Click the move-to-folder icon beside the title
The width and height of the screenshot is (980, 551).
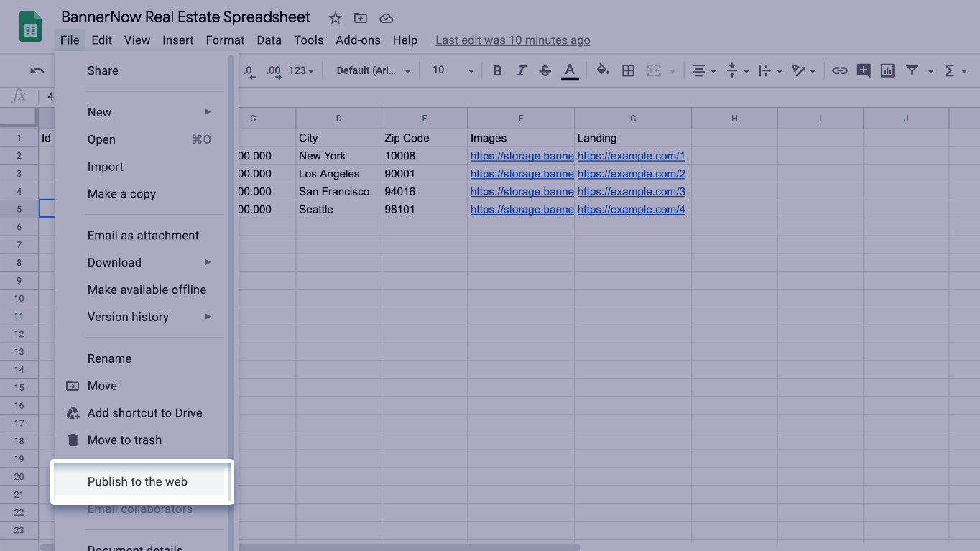361,18
